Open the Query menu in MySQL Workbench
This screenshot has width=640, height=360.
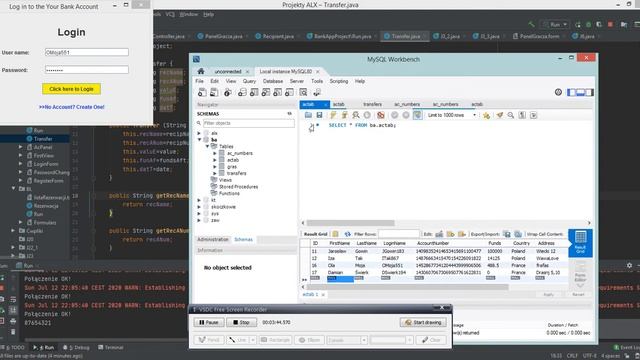tap(249, 81)
